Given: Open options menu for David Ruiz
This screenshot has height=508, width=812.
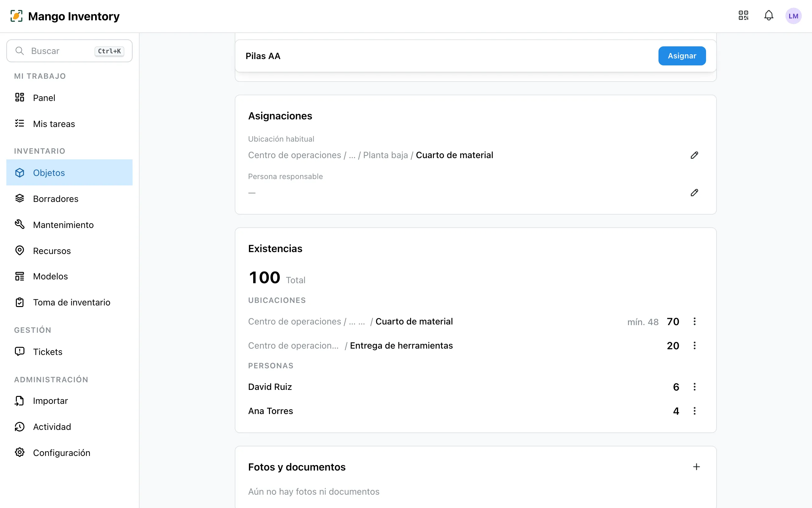Looking at the screenshot, I should click(x=694, y=387).
